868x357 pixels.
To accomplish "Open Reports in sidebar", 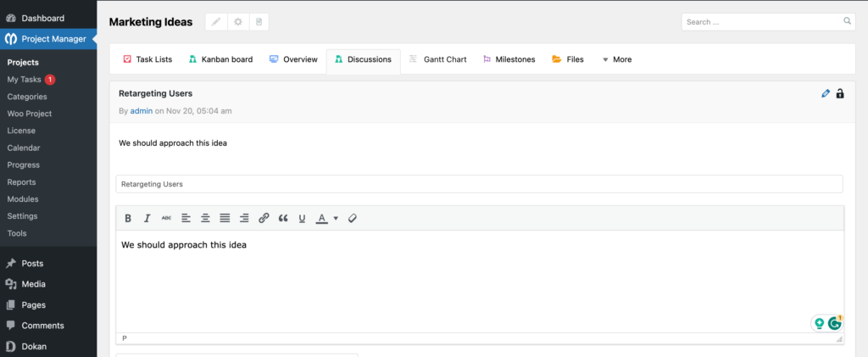I will [21, 182].
